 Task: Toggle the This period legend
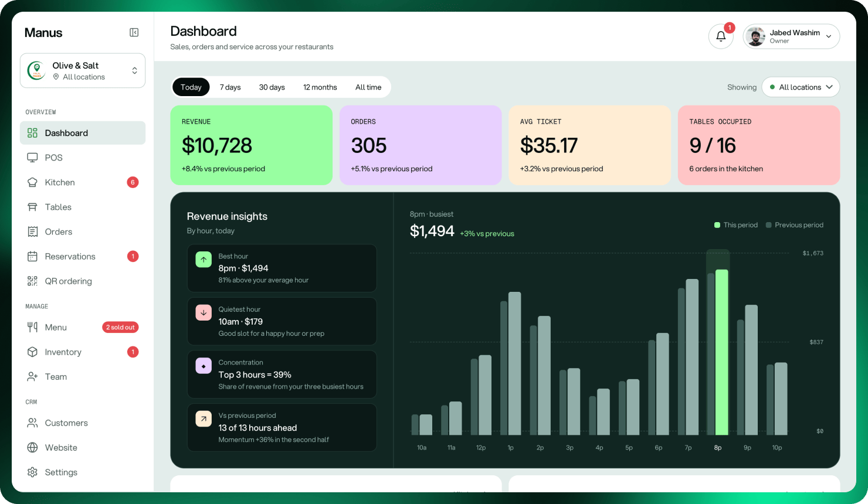(x=735, y=225)
